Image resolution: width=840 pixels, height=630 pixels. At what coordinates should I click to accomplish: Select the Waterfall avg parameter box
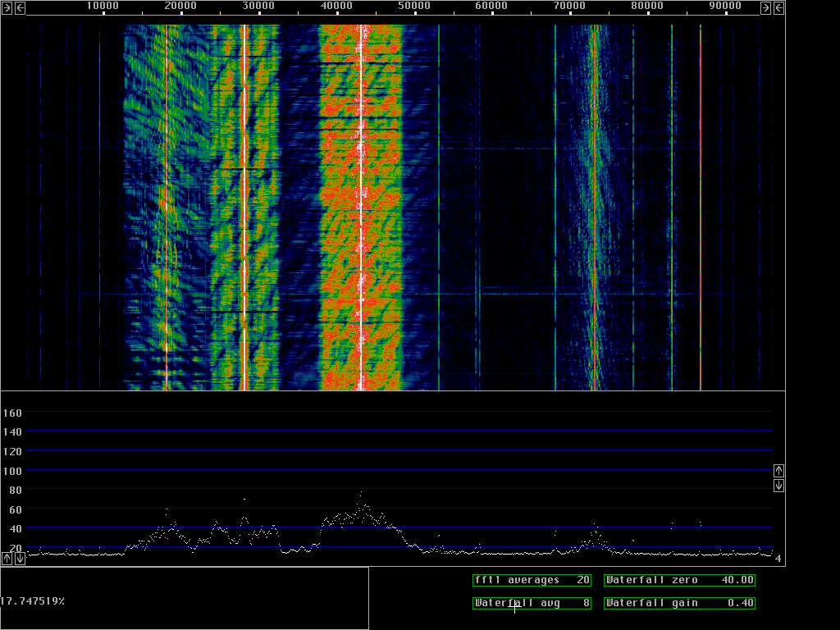coord(532,603)
